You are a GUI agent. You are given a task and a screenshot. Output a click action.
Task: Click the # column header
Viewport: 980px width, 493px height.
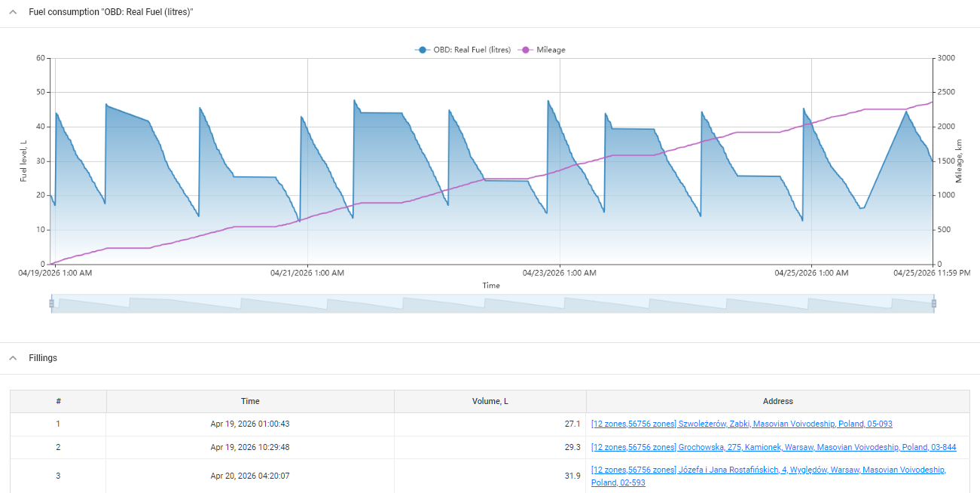(58, 401)
